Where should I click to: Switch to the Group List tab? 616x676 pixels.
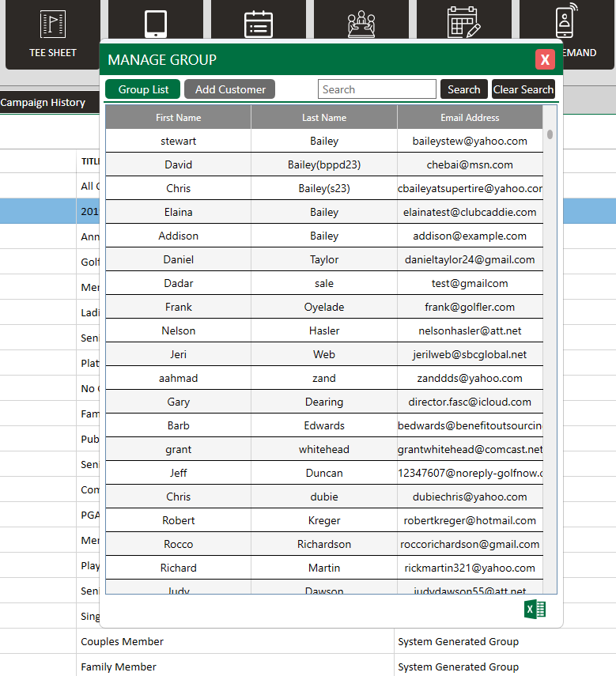[143, 89]
